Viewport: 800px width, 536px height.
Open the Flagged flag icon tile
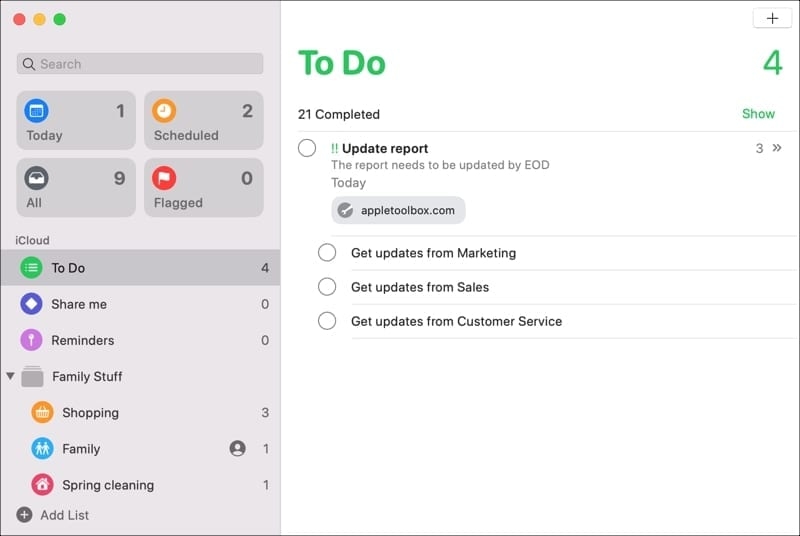(164, 178)
